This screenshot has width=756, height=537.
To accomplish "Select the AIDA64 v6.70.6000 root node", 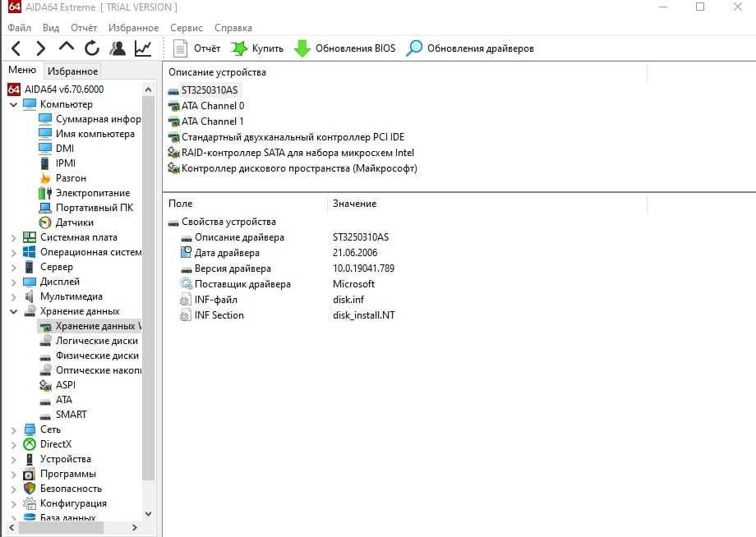I will [x=55, y=89].
